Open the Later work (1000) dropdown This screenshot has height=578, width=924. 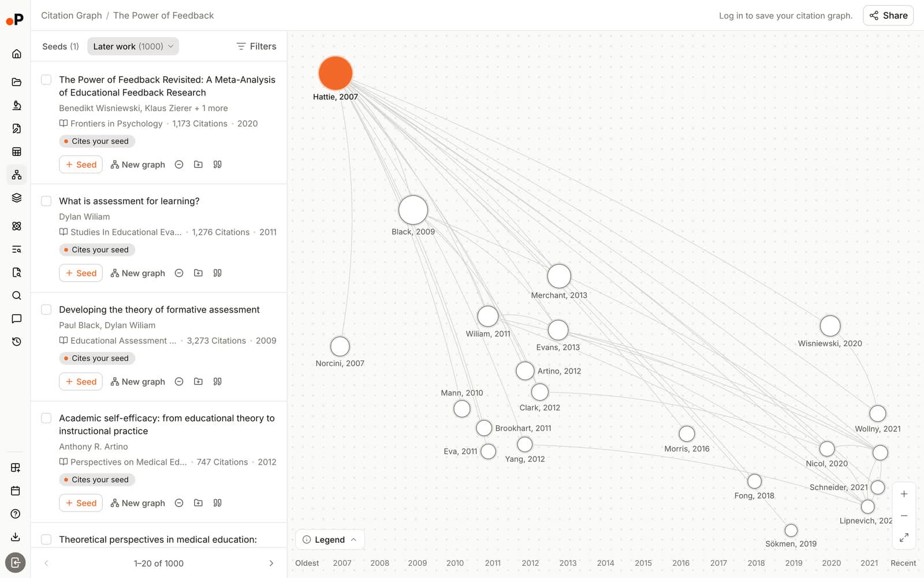[133, 46]
